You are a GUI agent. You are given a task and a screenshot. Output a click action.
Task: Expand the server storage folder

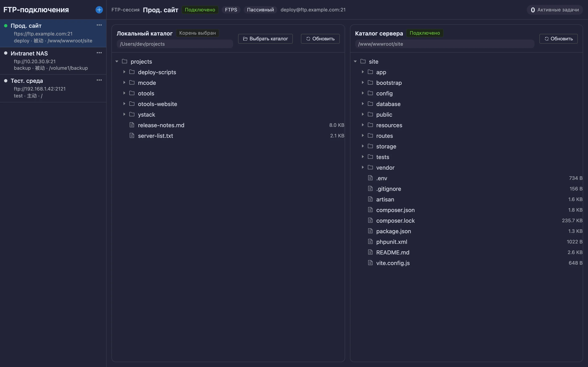[363, 146]
